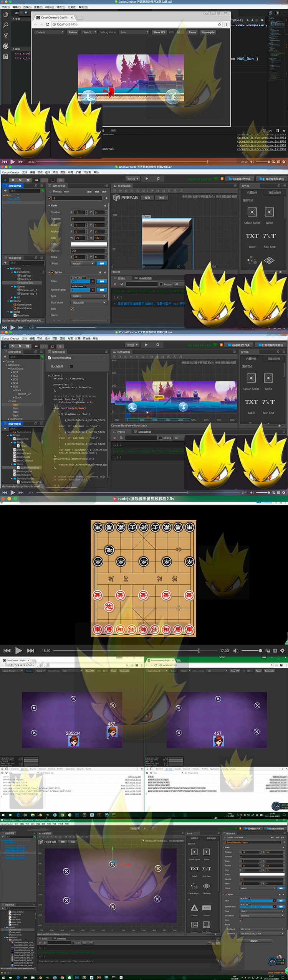Click Recompile button in top browser preview
Image resolution: width=288 pixels, height=980 pixels.
[208, 32]
